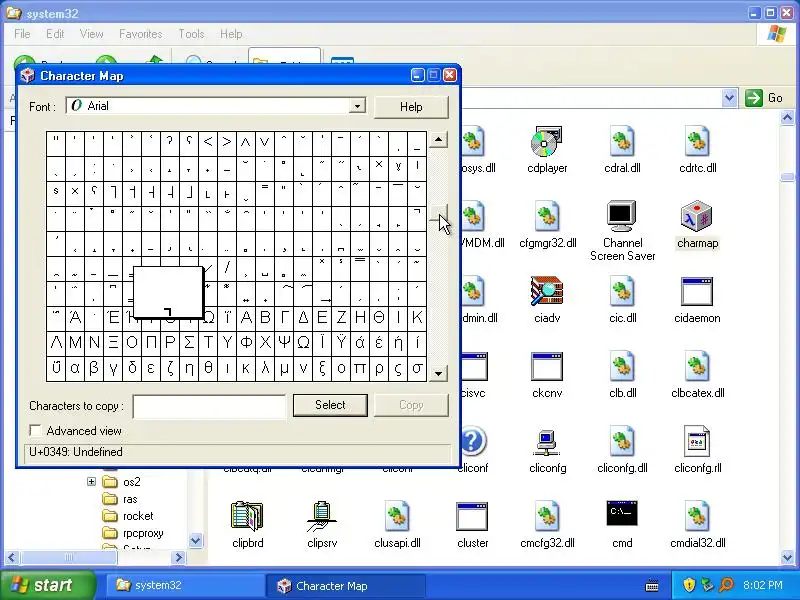Expand the os2 folder tree node

coord(91,482)
